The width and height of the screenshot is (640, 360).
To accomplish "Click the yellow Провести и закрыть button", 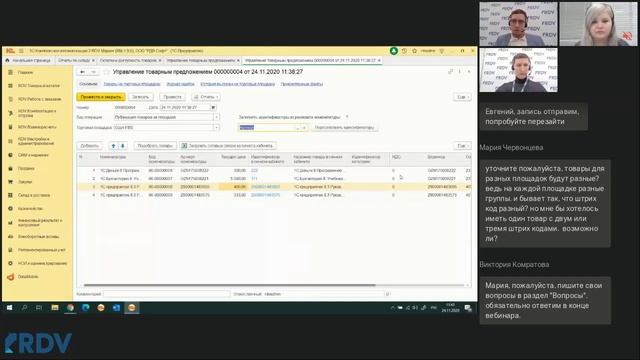I will click(101, 97).
